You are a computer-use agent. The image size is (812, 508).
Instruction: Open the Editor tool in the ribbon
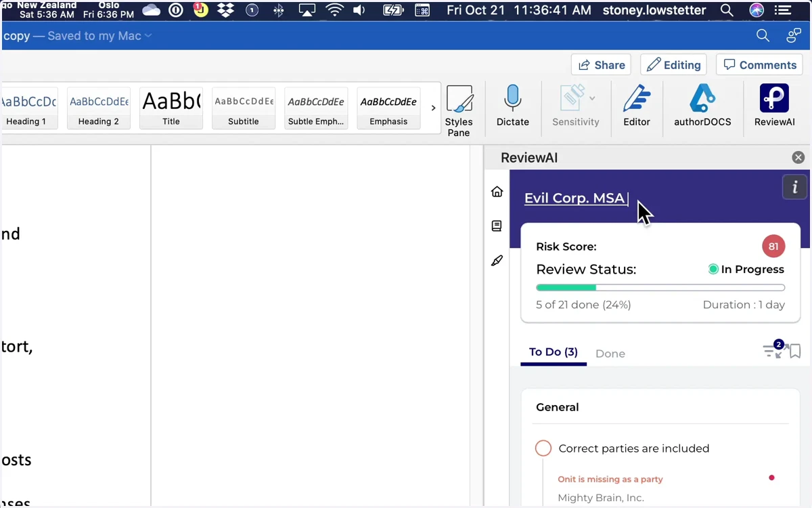point(636,105)
